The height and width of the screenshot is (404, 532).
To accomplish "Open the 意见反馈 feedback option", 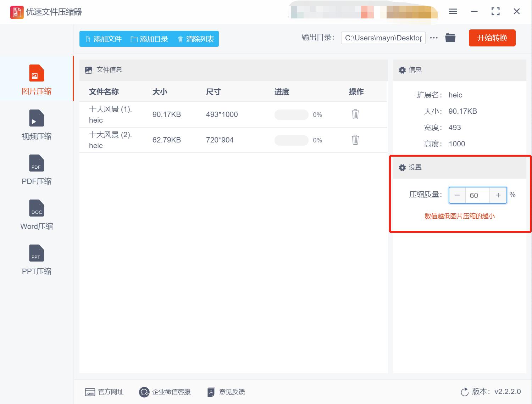I will (211, 392).
